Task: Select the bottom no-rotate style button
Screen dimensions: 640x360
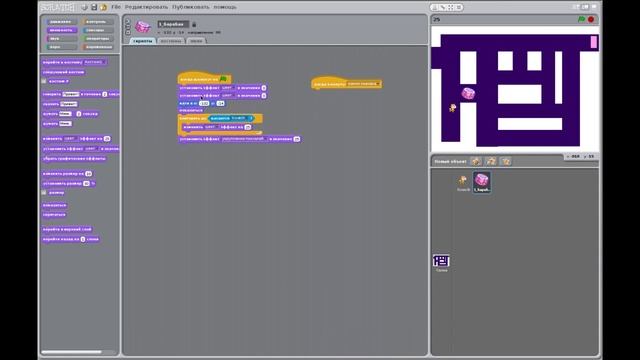Action: 128,32
